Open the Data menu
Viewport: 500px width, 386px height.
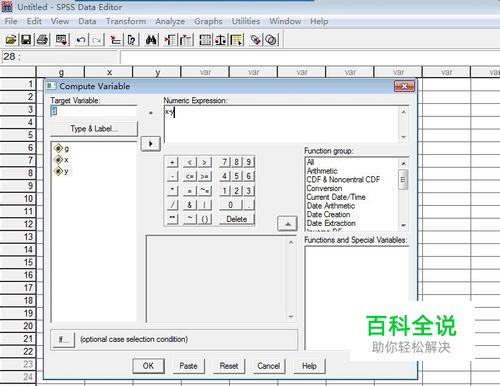[x=87, y=21]
